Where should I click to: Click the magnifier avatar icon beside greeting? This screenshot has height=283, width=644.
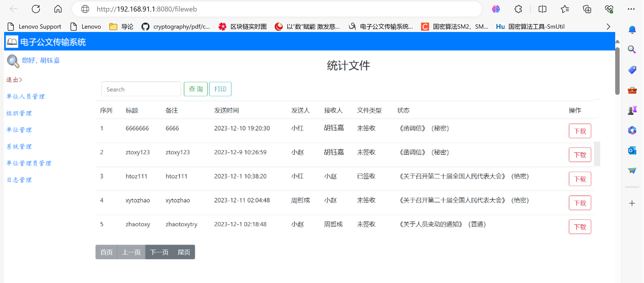coord(13,61)
